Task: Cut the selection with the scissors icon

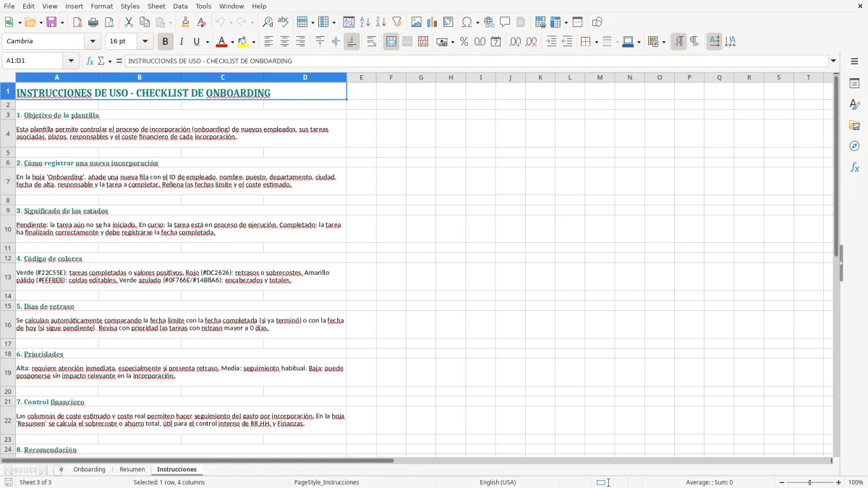Action: coord(129,22)
